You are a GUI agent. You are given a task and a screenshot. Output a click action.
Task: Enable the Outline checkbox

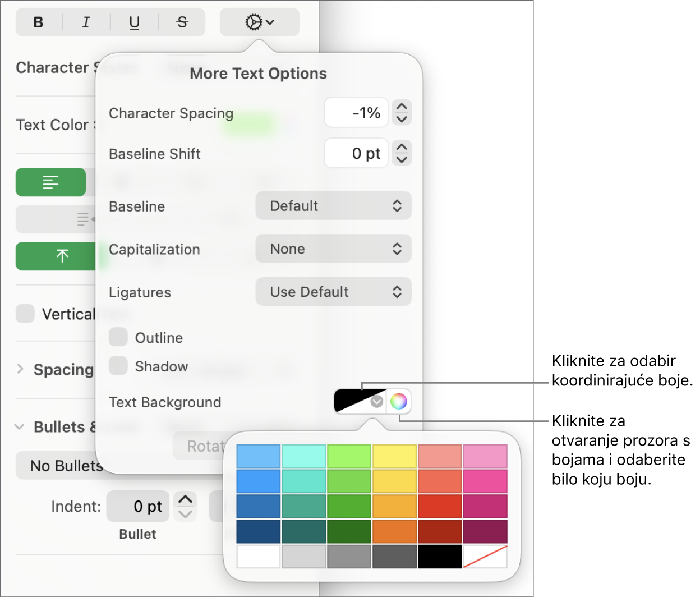pos(118,337)
